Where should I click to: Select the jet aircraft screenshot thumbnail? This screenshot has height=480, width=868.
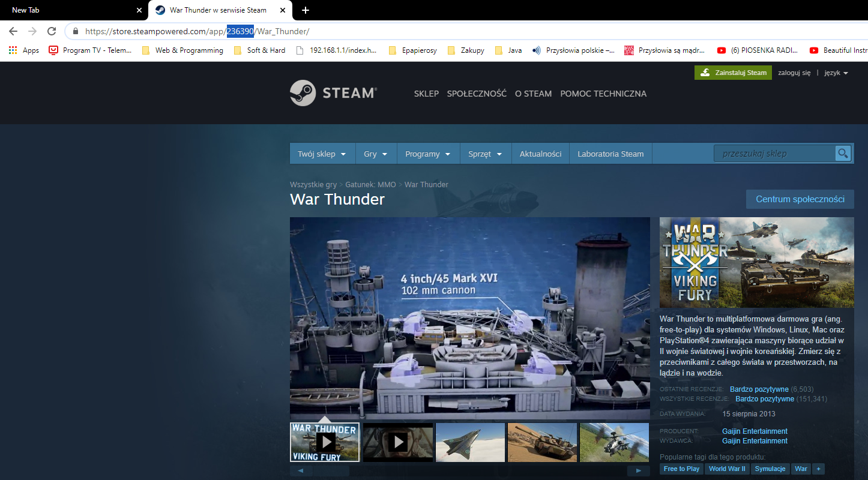tap(470, 442)
